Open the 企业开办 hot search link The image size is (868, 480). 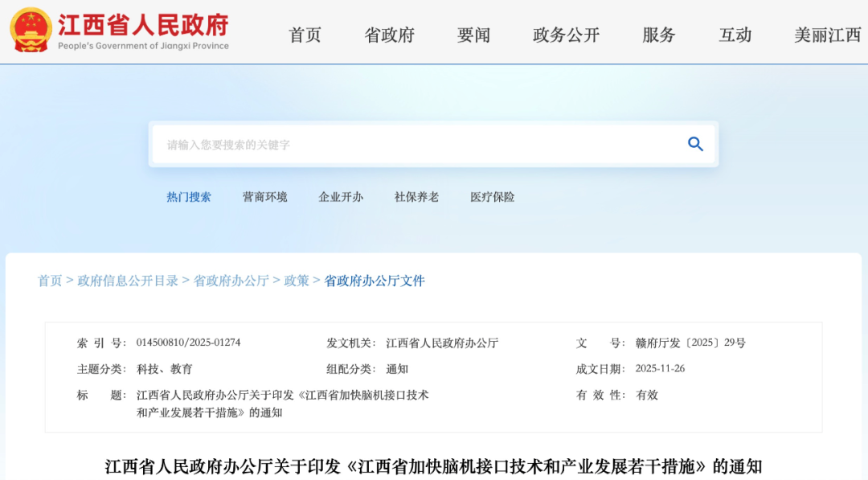pos(340,197)
